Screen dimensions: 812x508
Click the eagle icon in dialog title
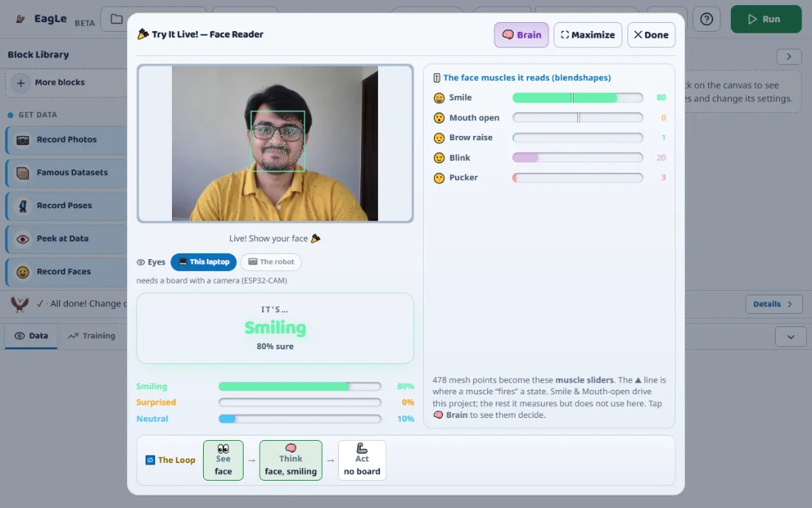coord(143,34)
